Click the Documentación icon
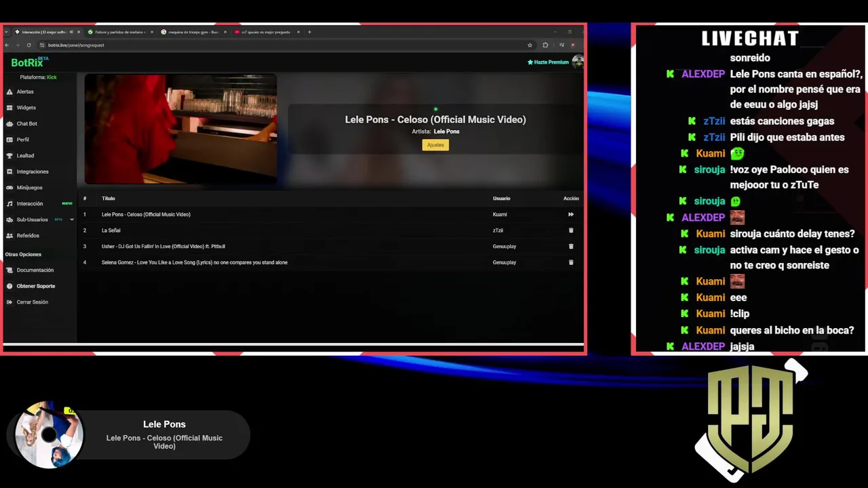The width and height of the screenshot is (868, 488). pyautogui.click(x=9, y=270)
